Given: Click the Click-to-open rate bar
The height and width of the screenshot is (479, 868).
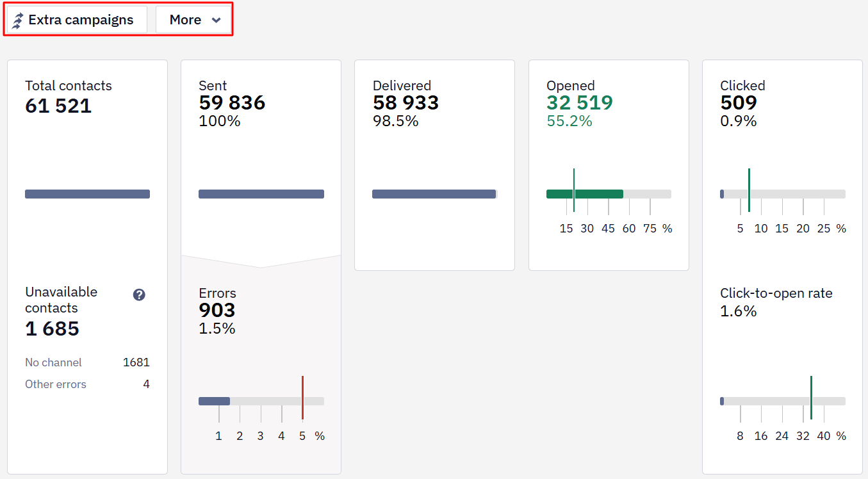Looking at the screenshot, I should pyautogui.click(x=783, y=402).
